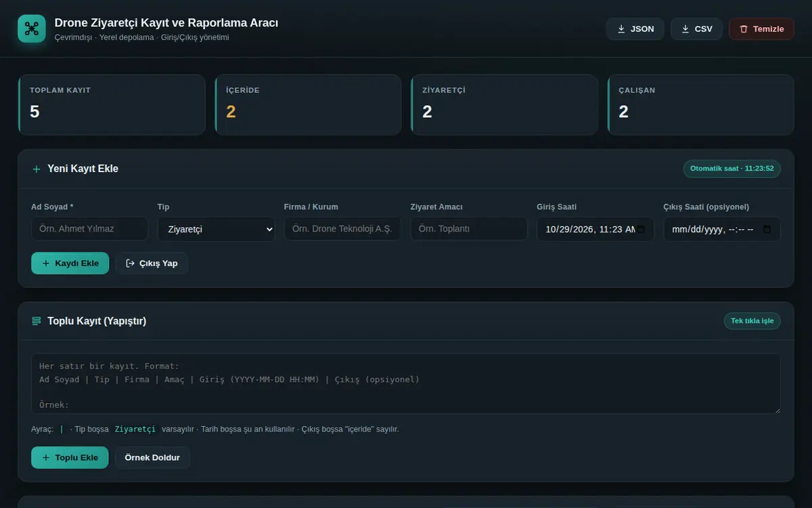The height and width of the screenshot is (508, 812).
Task: Click the Otomatik saat 11:23:52 badge
Action: [732, 169]
